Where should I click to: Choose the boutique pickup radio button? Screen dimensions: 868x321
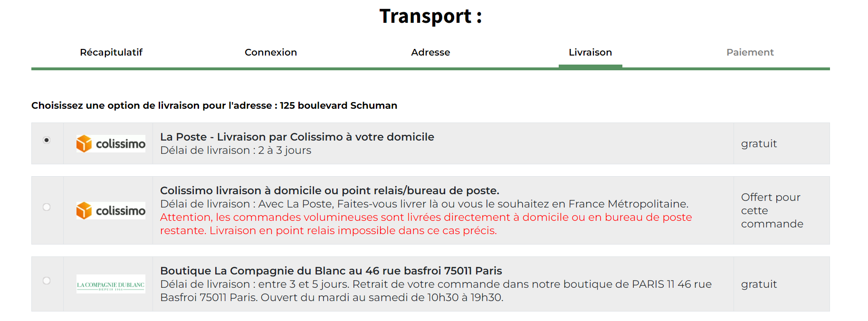(x=47, y=281)
